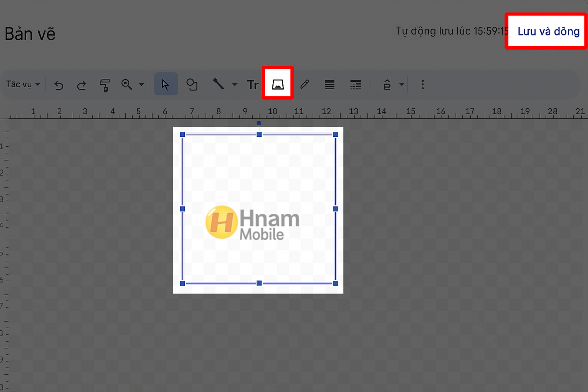Redo the last undone action
The height and width of the screenshot is (392, 588).
[81, 85]
